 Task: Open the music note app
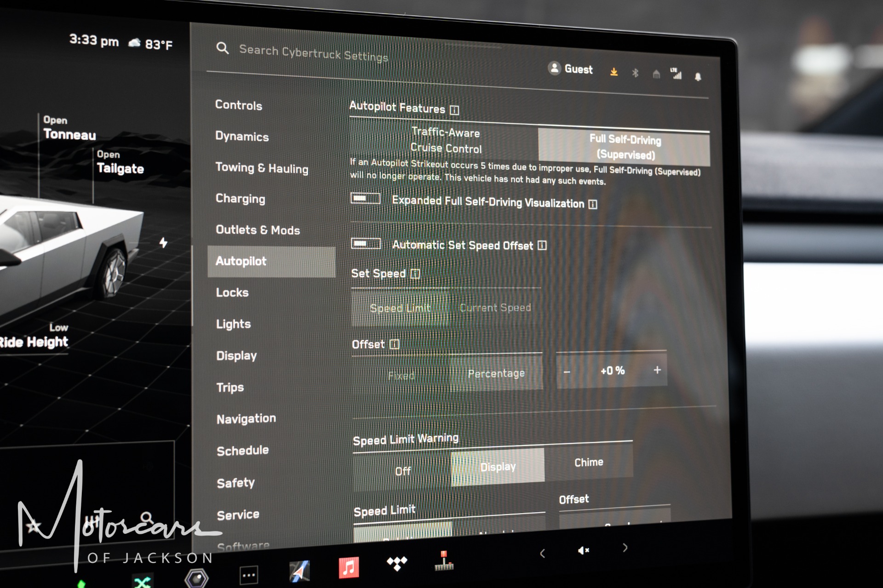coord(349,567)
